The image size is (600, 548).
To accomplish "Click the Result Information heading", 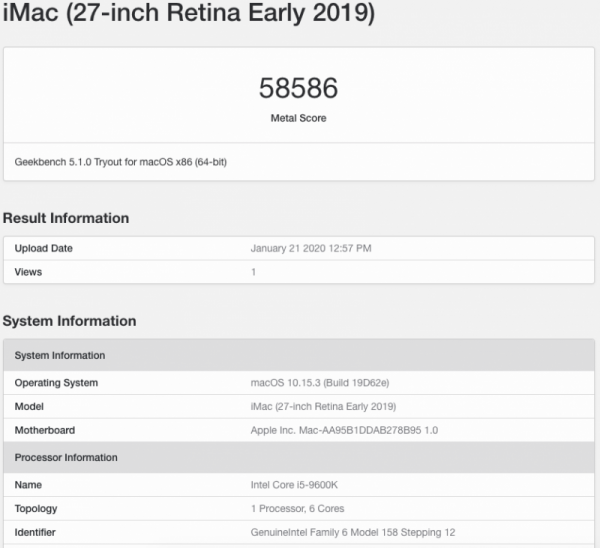I will pos(66,218).
